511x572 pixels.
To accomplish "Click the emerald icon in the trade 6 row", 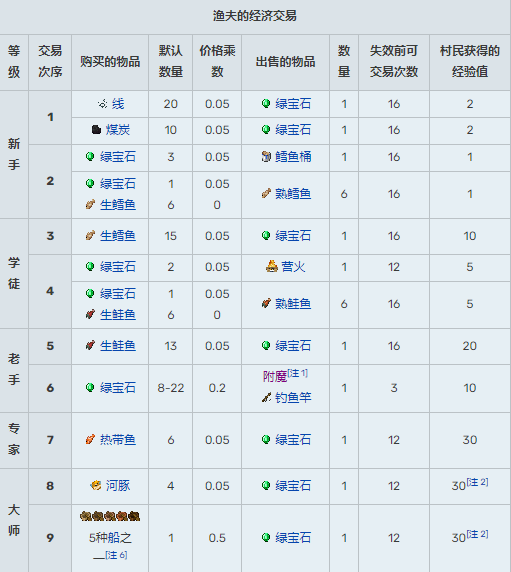I will (90, 387).
